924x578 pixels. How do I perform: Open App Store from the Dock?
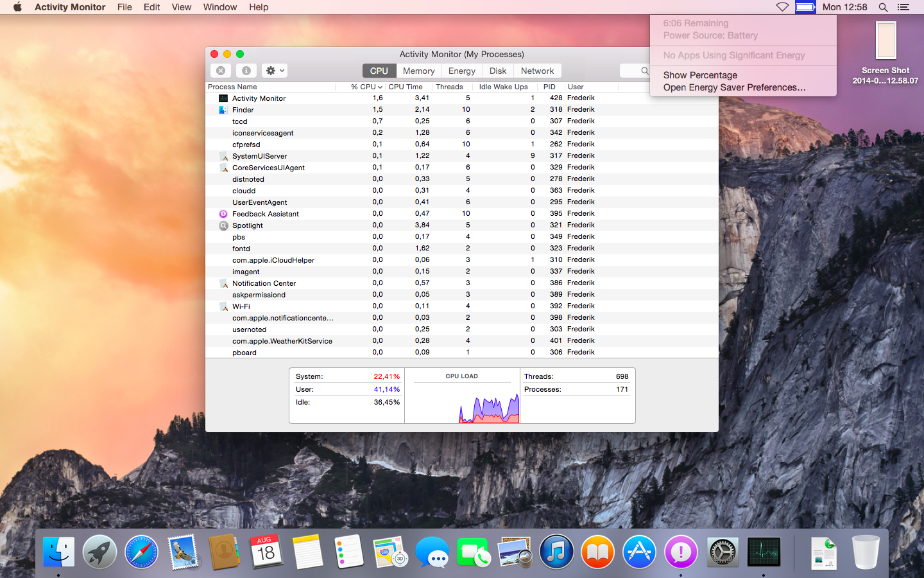(639, 552)
